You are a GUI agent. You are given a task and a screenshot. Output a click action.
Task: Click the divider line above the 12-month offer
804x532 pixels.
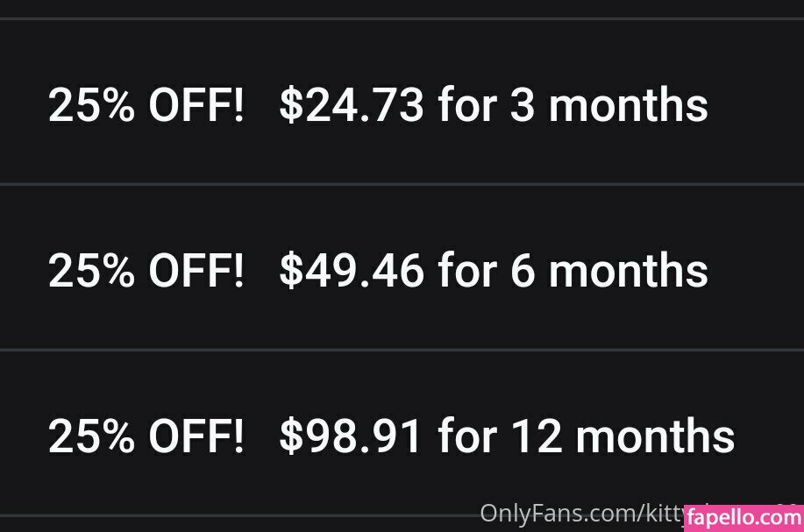click(402, 350)
